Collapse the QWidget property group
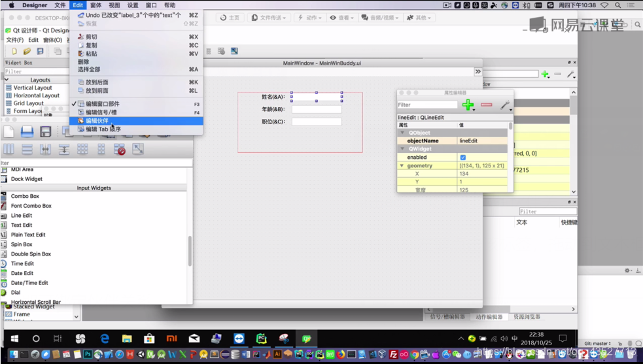643x364 pixels. tap(402, 149)
